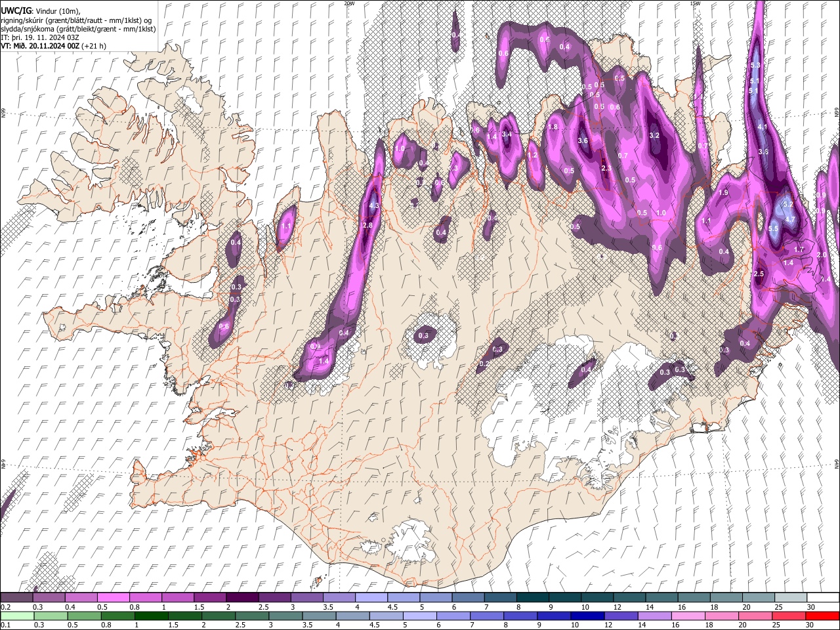Image resolution: width=840 pixels, height=630 pixels.
Task: Click the 4.7 precipitation value label
Action: coord(790,219)
